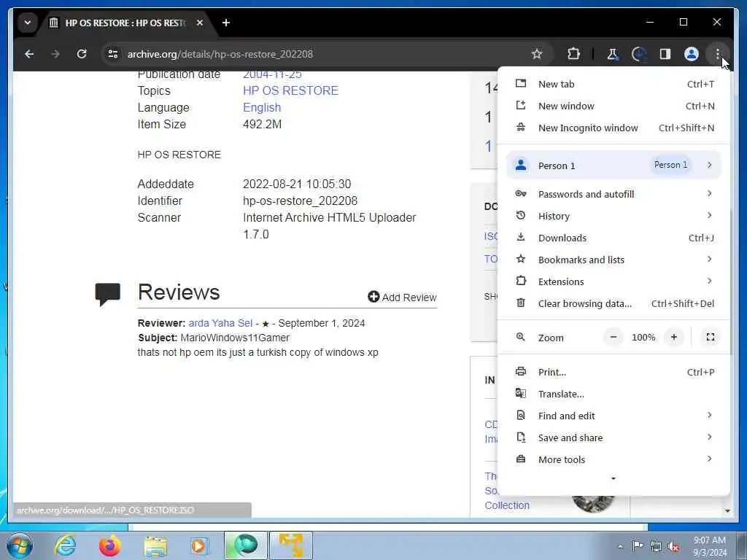747x560 pixels.
Task: Click the download-manager extension icon in toolbar
Action: pyautogui.click(x=639, y=54)
